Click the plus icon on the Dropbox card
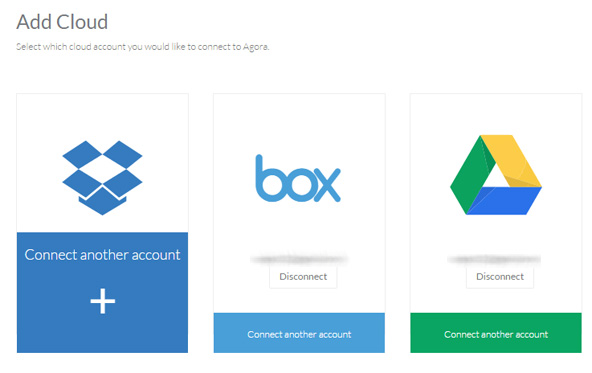 (x=103, y=301)
